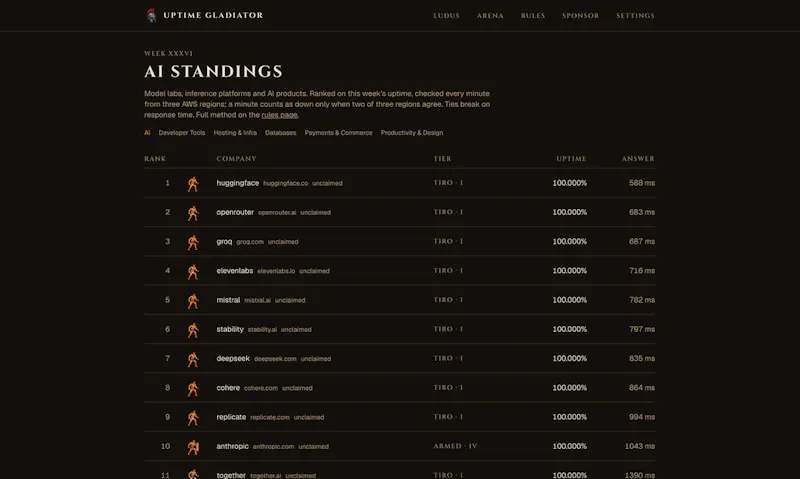Viewport: 800px width, 479px height.
Task: Click the gladiator icon in mistral row
Action: point(193,300)
